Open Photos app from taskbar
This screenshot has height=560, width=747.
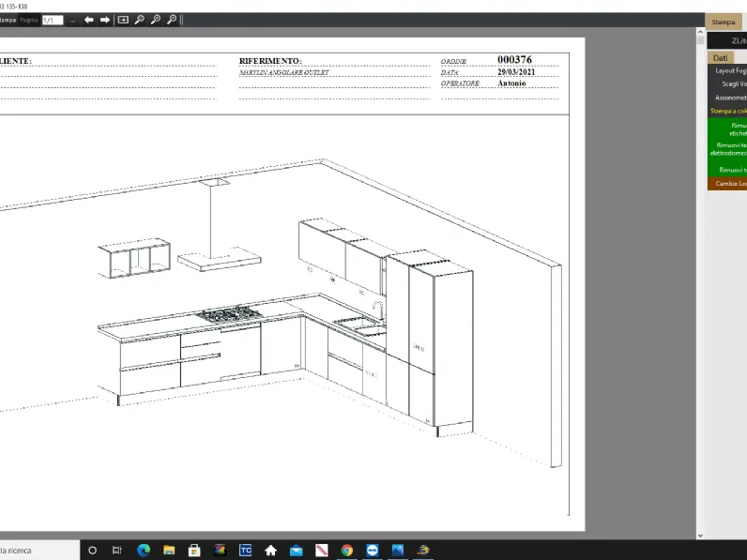pos(398,551)
